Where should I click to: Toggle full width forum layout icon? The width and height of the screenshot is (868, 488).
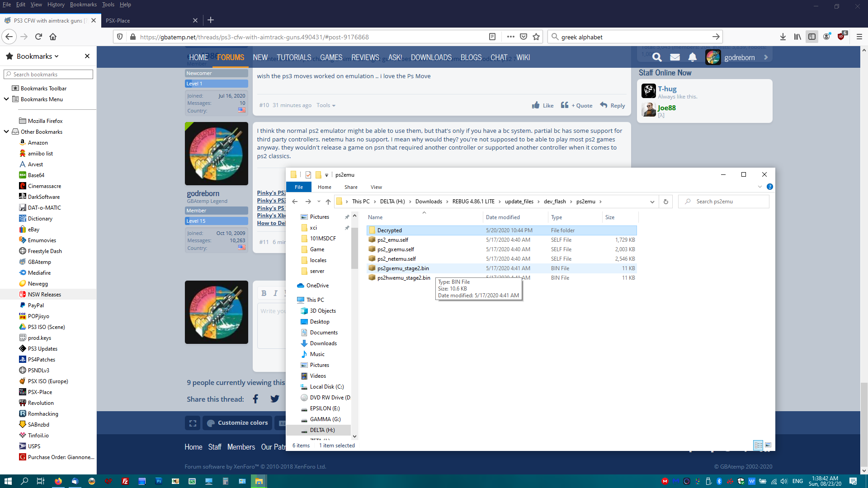click(x=193, y=423)
